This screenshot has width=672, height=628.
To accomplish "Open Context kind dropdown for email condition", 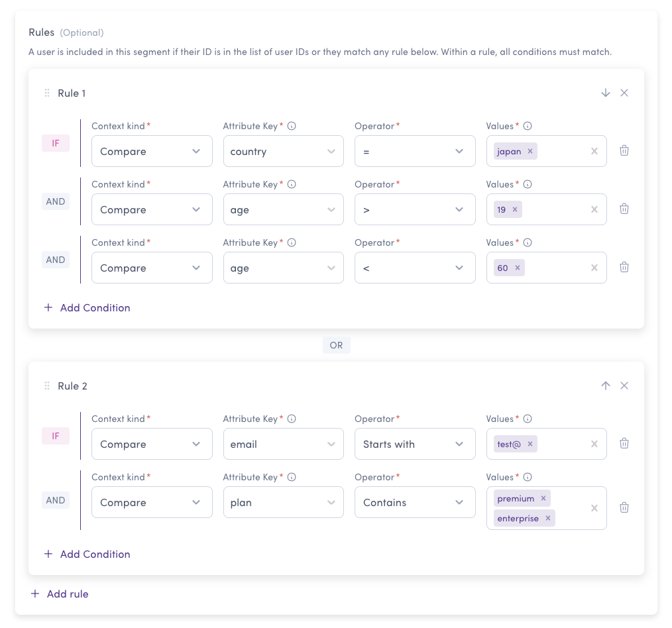I will coord(152,444).
